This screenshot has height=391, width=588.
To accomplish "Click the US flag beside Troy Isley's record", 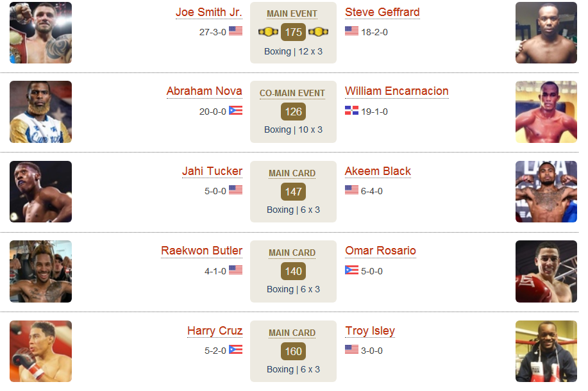I will click(352, 349).
